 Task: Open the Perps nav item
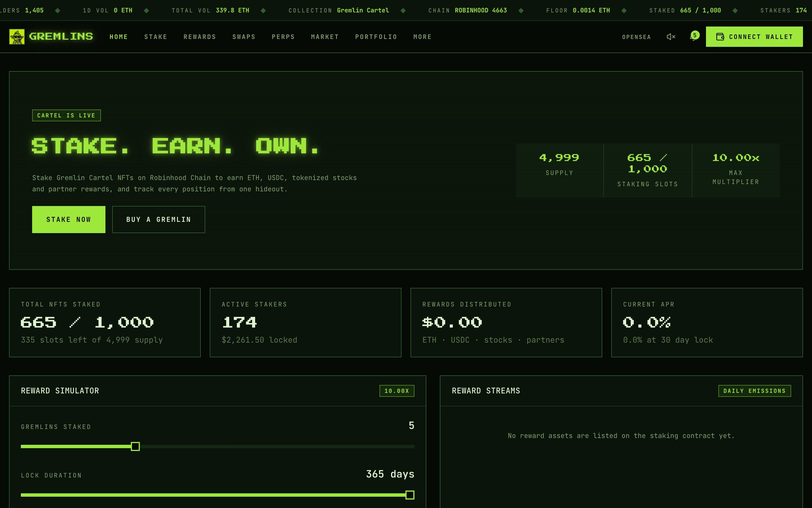(283, 37)
